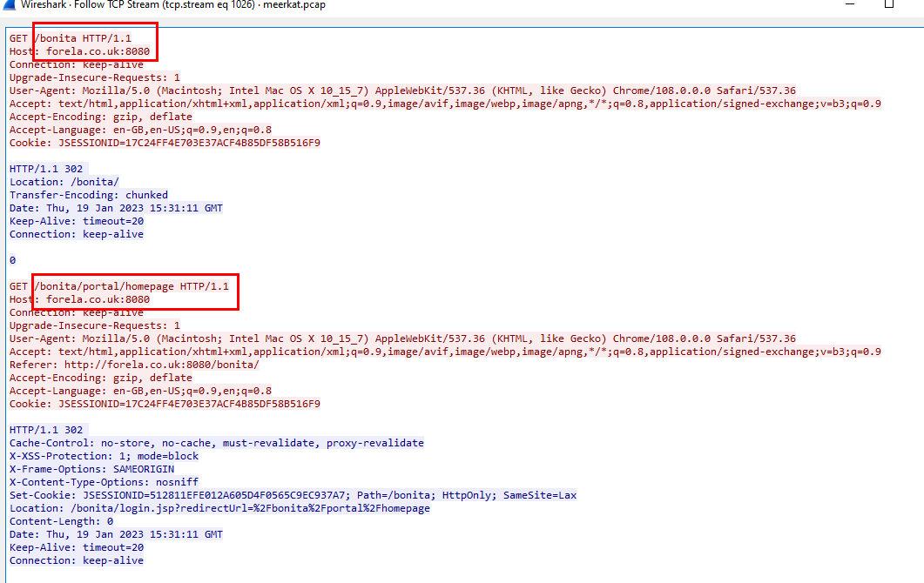Click the User-Agent line in the GET /bonita request
The image size is (924, 583).
[x=402, y=90]
